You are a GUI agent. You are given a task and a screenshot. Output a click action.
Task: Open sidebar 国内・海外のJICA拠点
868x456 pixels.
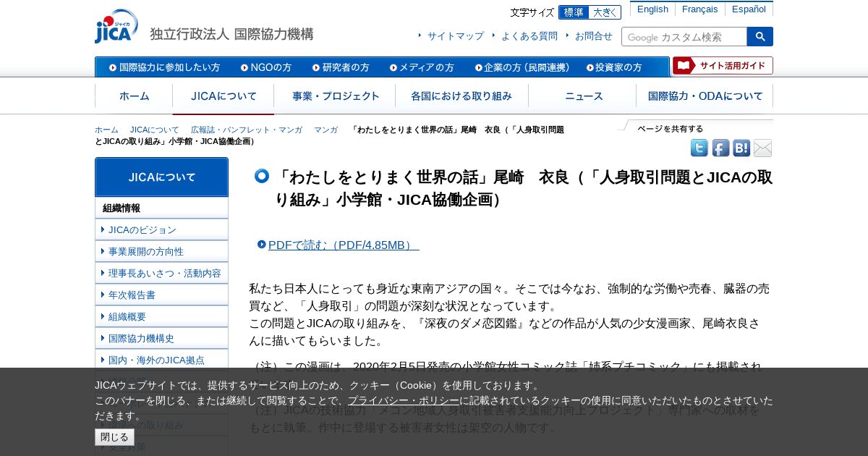coord(161,360)
